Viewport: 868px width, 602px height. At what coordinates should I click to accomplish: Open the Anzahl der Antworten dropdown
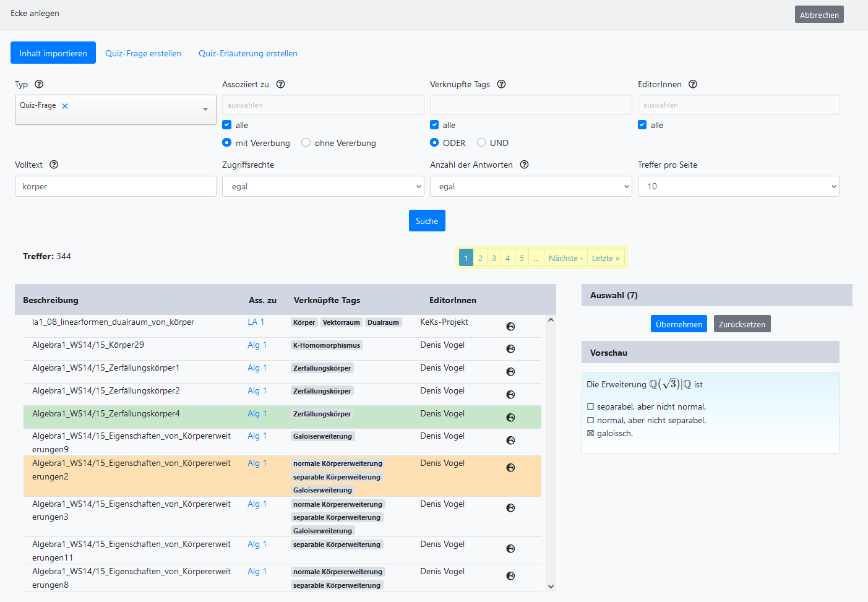531,186
